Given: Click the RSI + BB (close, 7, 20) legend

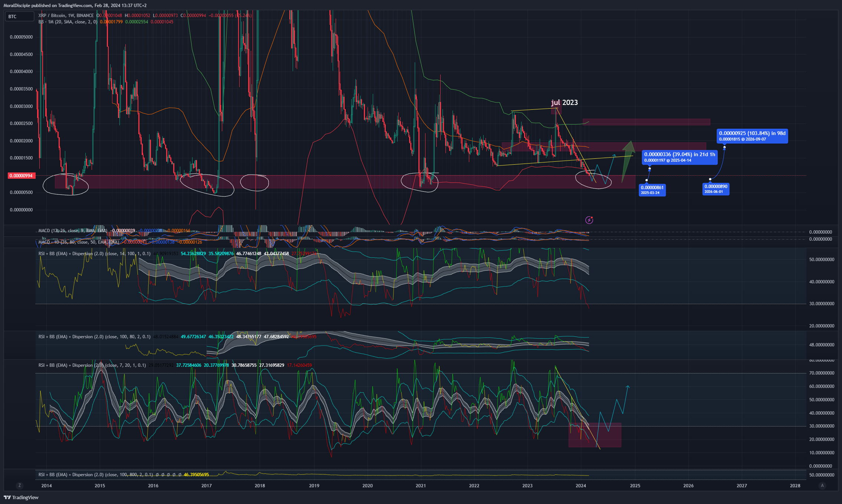Looking at the screenshot, I should pyautogui.click(x=92, y=365).
